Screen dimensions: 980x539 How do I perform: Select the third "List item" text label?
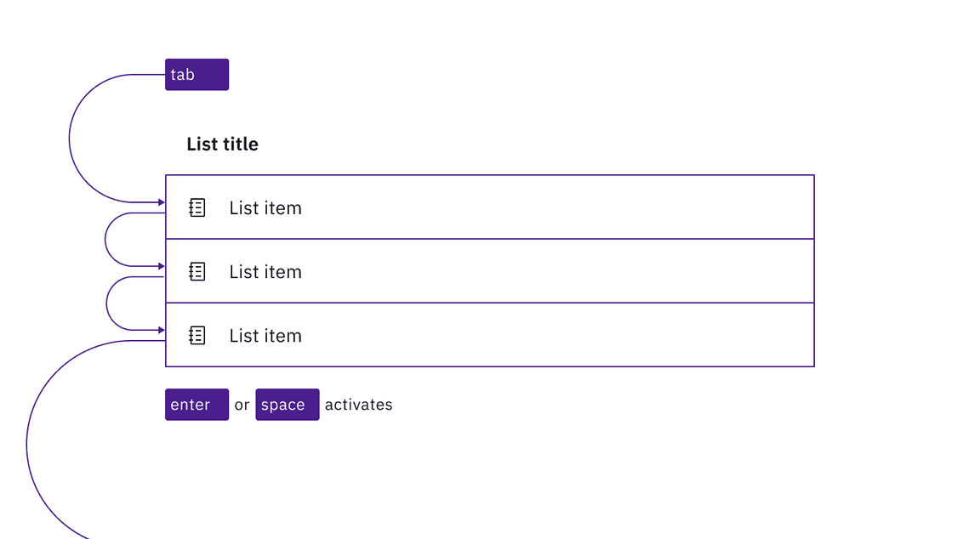click(265, 336)
